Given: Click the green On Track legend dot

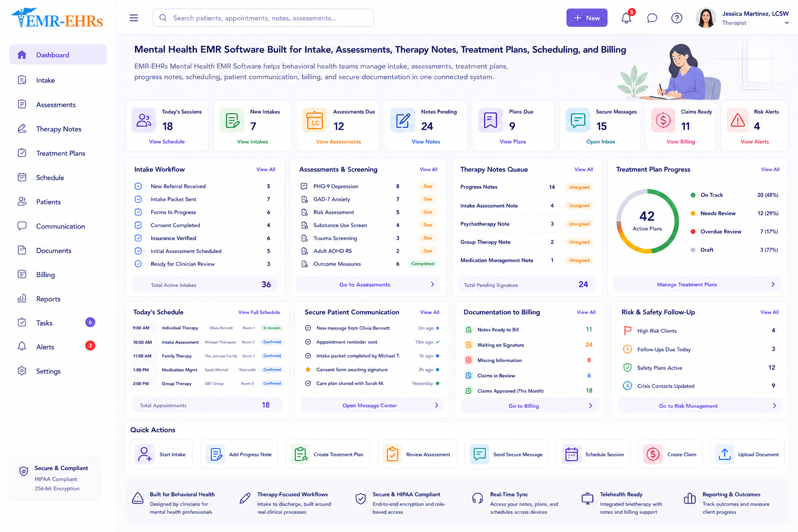Looking at the screenshot, I should 693,195.
